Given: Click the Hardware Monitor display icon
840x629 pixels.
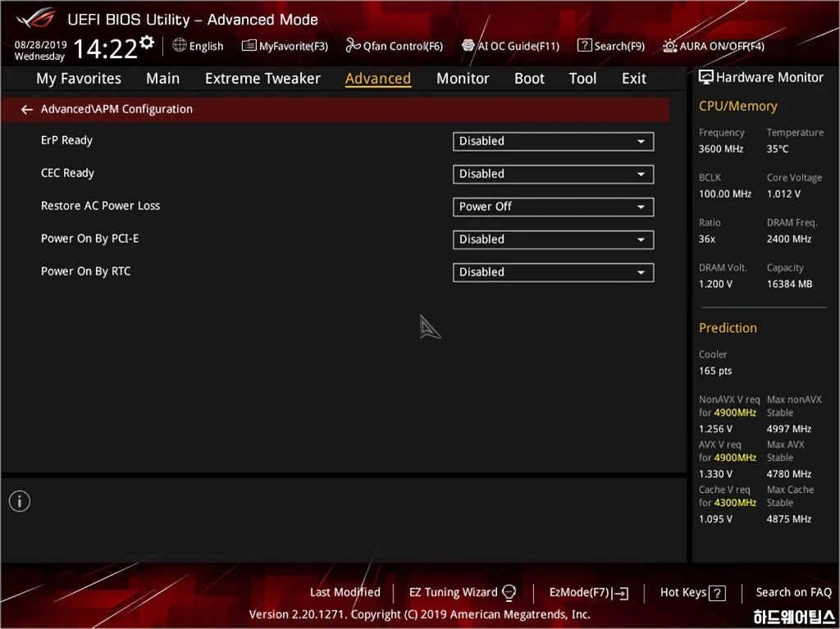Looking at the screenshot, I should pos(706,77).
